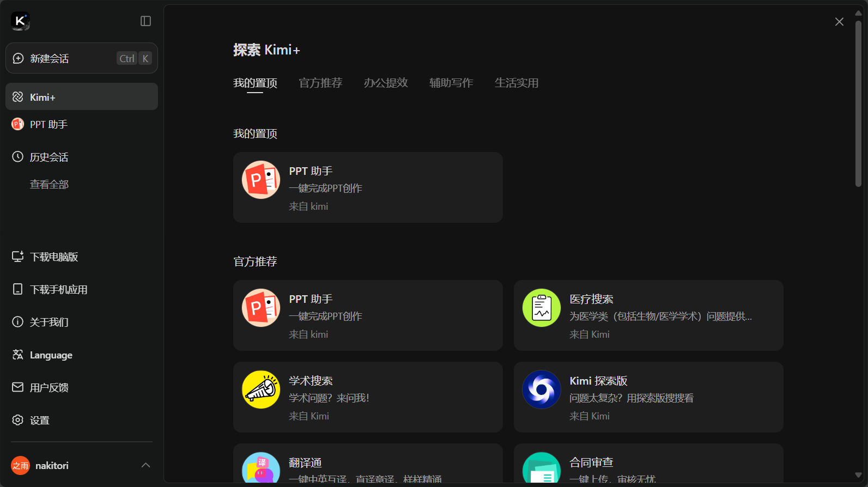Click the 学术搜索 megaphone icon
Screen dimensions: 868x487
pyautogui.click(x=261, y=389)
